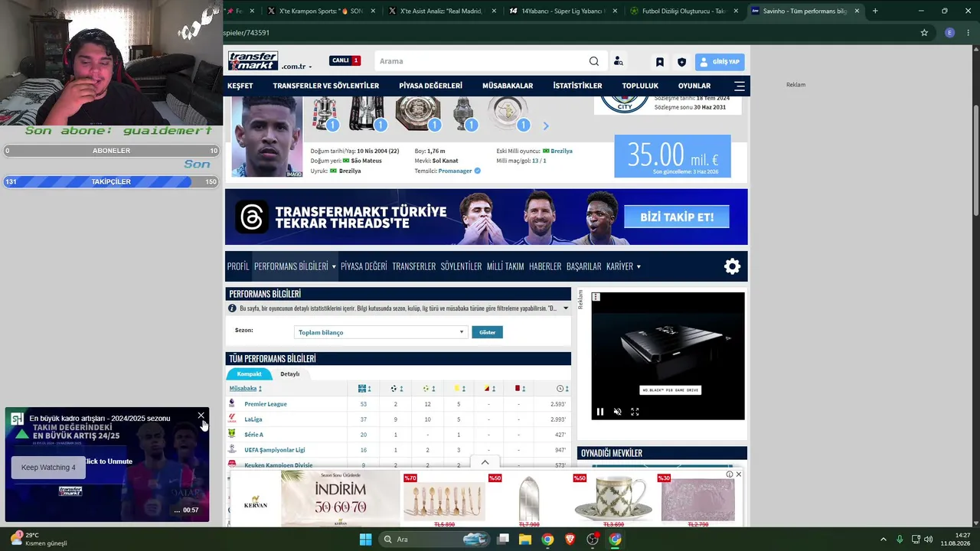The height and width of the screenshot is (551, 980).
Task: Expand the info notice chevron
Action: tap(566, 308)
